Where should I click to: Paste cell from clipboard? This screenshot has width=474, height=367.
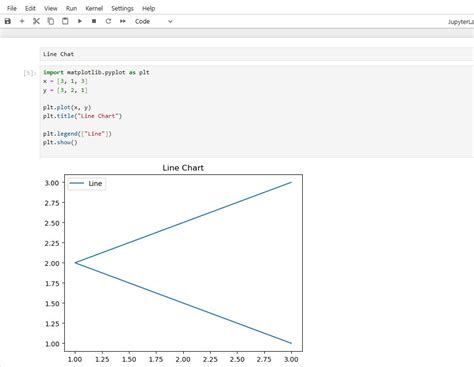point(65,21)
